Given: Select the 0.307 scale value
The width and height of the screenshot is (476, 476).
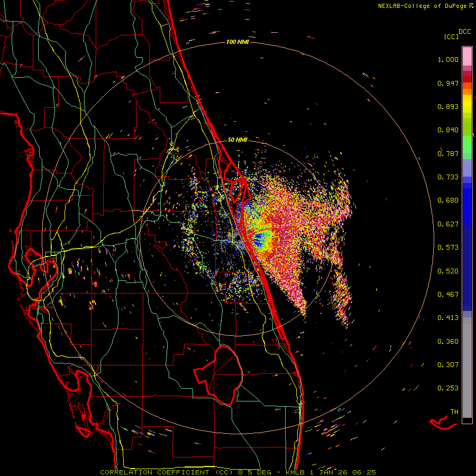Looking at the screenshot, I should click(x=448, y=365).
